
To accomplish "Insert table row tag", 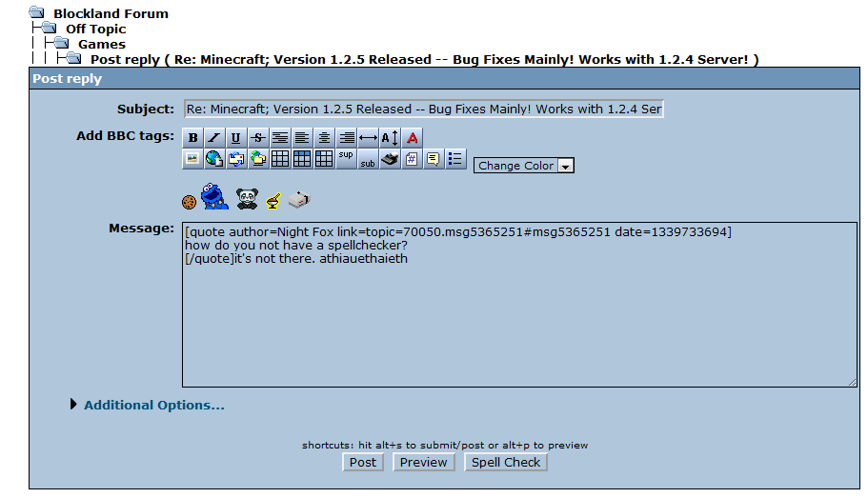I will point(302,159).
